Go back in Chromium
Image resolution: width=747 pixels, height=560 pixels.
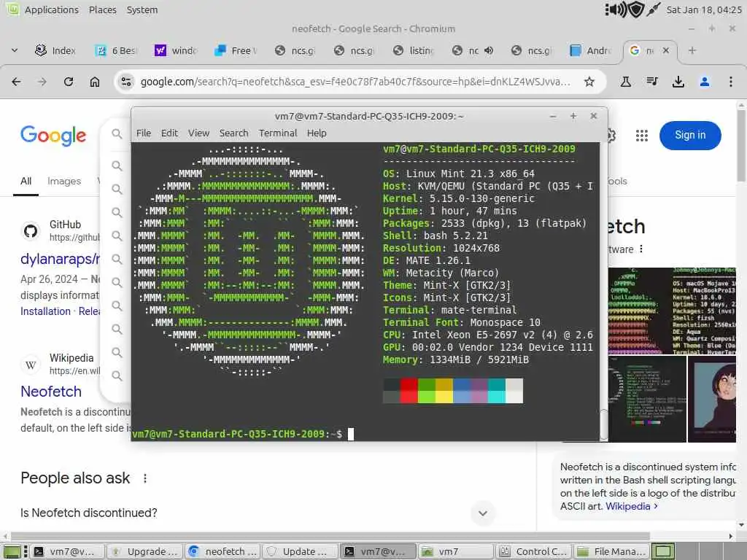coord(16,82)
